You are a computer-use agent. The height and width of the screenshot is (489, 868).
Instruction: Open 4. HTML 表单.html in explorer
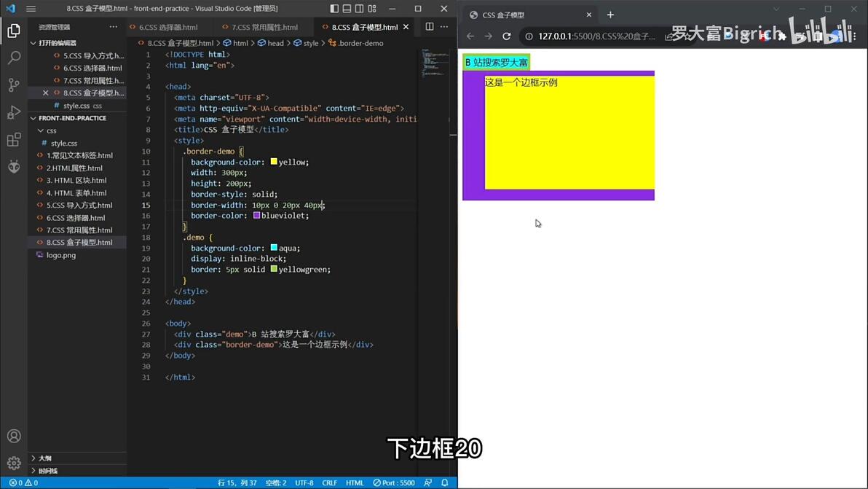76,192
